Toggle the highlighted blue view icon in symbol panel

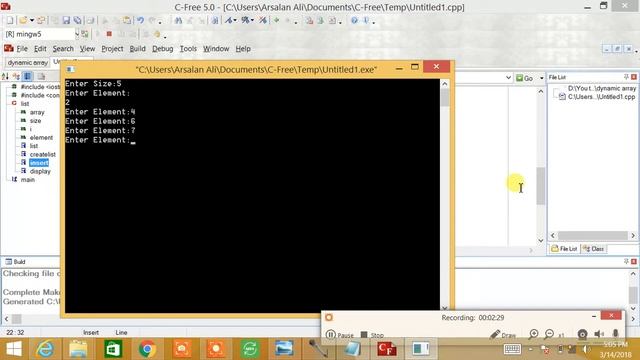[x=27, y=76]
